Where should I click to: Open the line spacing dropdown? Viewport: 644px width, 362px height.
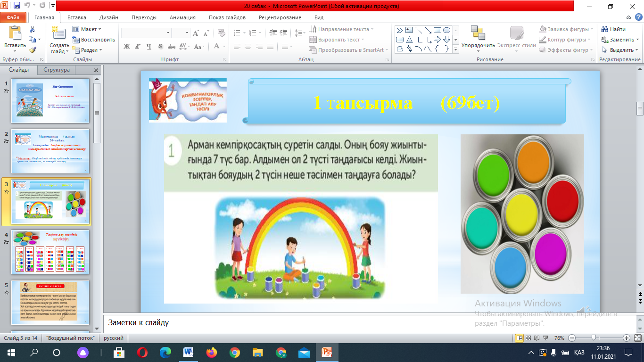(300, 33)
